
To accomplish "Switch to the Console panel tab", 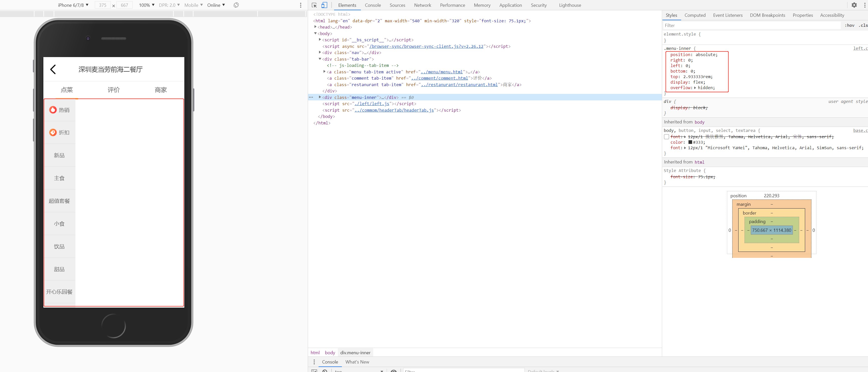I will (373, 5).
